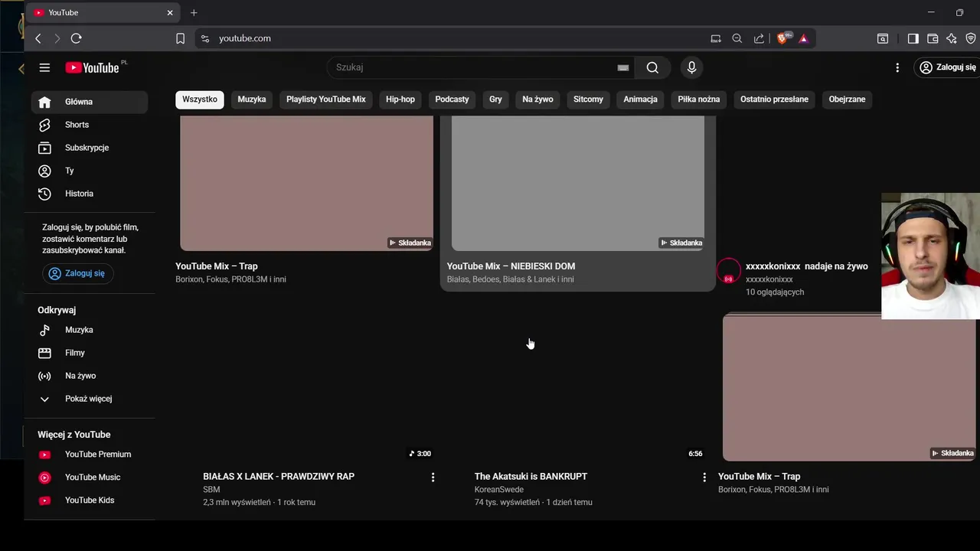Open YouTube Premium link
This screenshot has width=980, height=551.
click(x=90, y=455)
